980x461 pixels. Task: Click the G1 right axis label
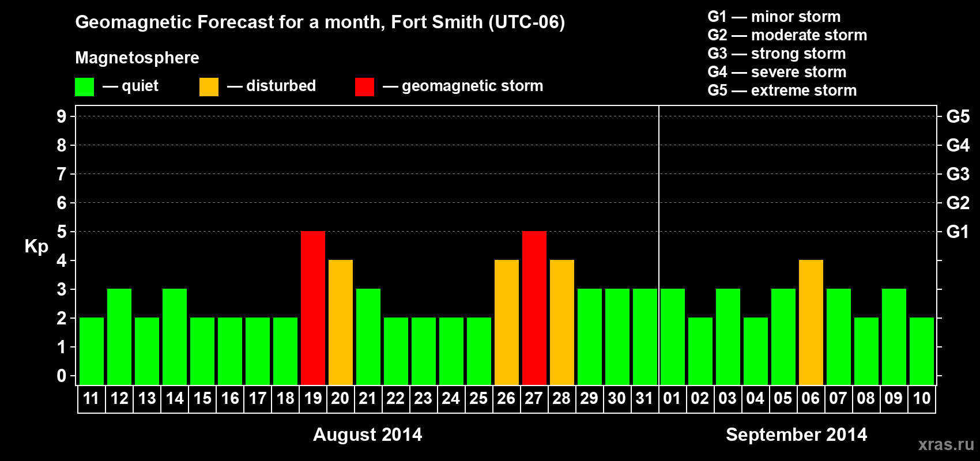pos(958,232)
